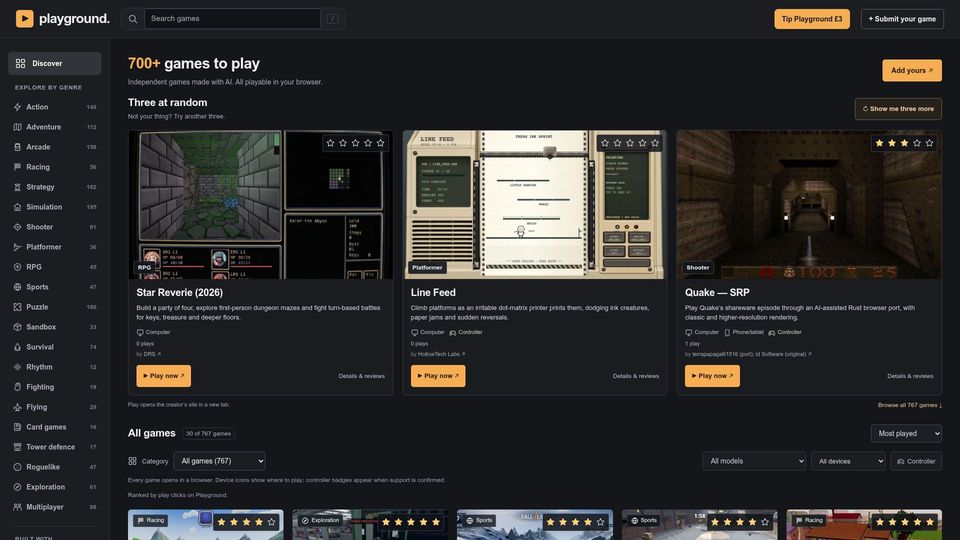Viewport: 960px width, 540px height.
Task: Click the Add yours button
Action: tap(912, 70)
